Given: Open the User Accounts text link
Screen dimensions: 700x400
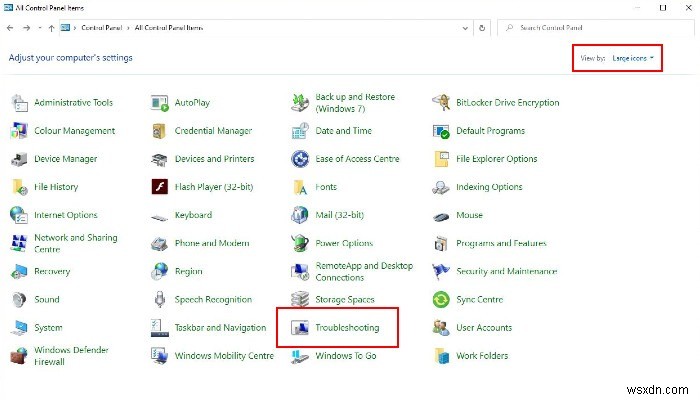Looking at the screenshot, I should click(x=484, y=328).
